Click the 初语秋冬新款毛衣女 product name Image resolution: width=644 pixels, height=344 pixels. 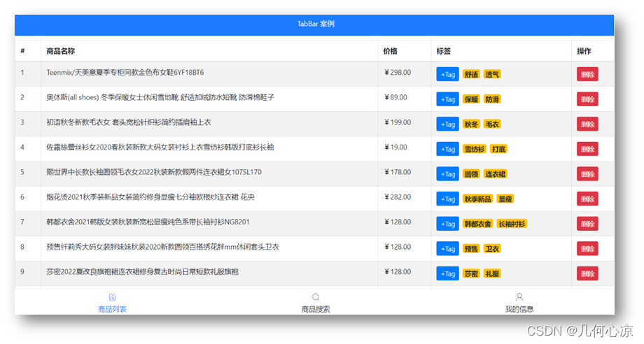(x=129, y=122)
